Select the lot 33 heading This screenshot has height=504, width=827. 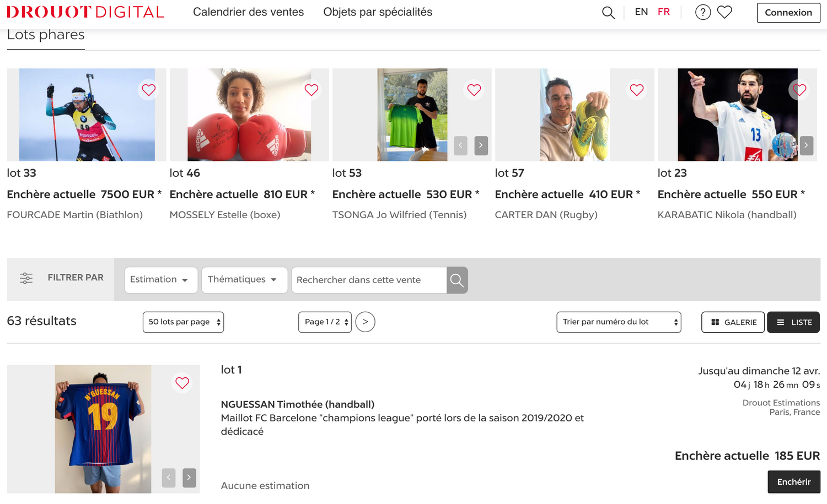(x=22, y=173)
